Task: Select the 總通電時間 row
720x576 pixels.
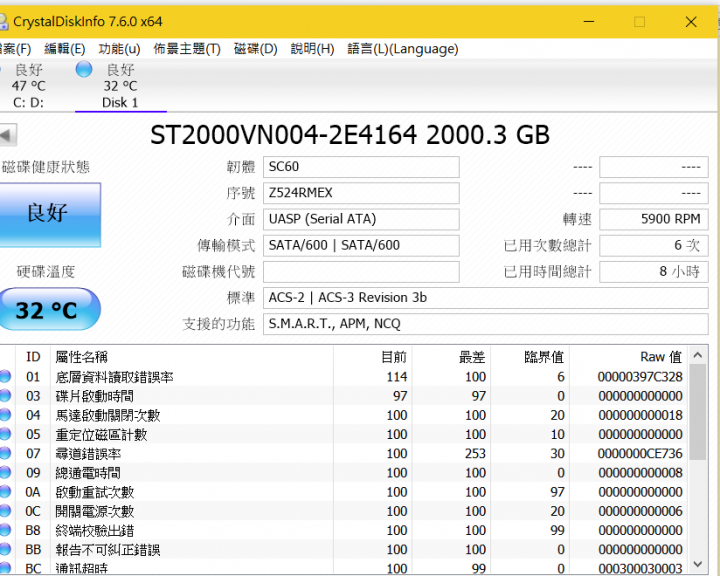Action: pyautogui.click(x=343, y=473)
